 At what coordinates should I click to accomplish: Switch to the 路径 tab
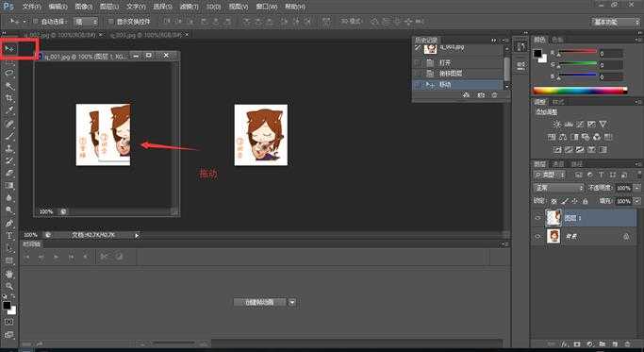pyautogui.click(x=577, y=164)
